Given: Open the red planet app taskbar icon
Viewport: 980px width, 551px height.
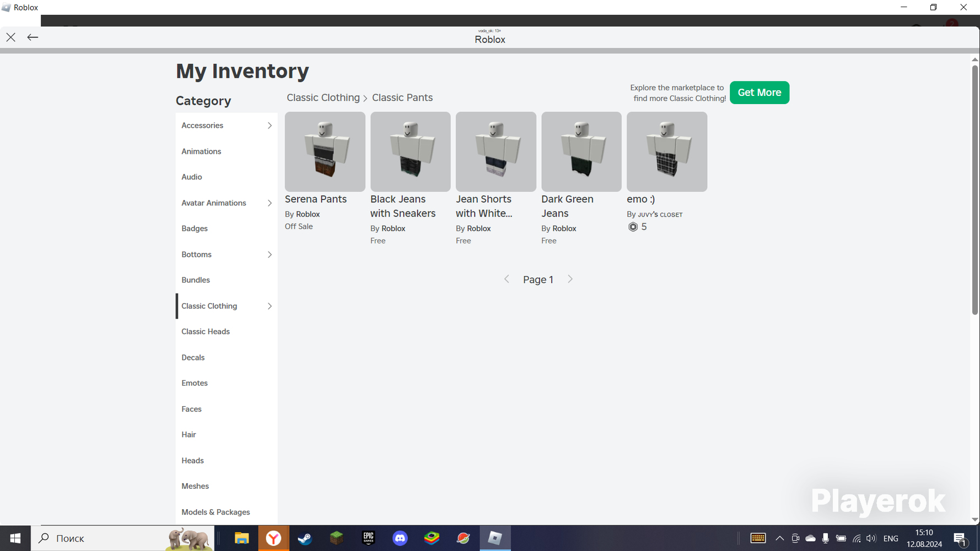Looking at the screenshot, I should [x=463, y=538].
